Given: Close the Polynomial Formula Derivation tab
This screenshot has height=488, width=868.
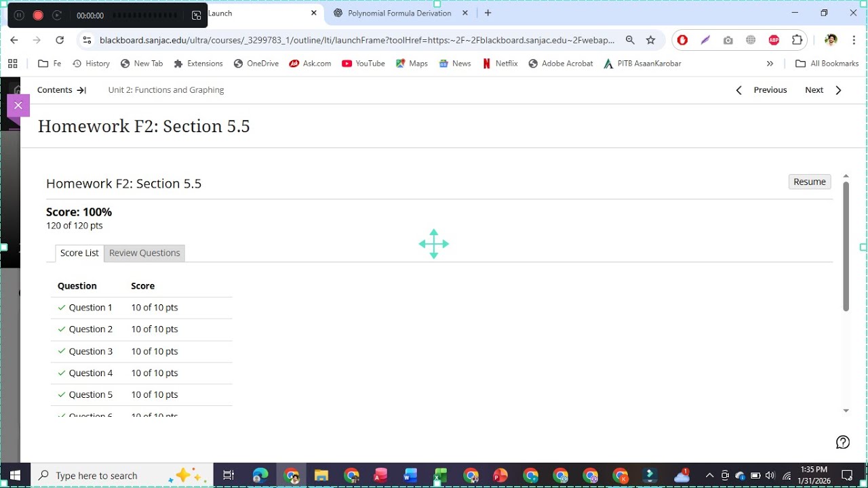Looking at the screenshot, I should 465,13.
